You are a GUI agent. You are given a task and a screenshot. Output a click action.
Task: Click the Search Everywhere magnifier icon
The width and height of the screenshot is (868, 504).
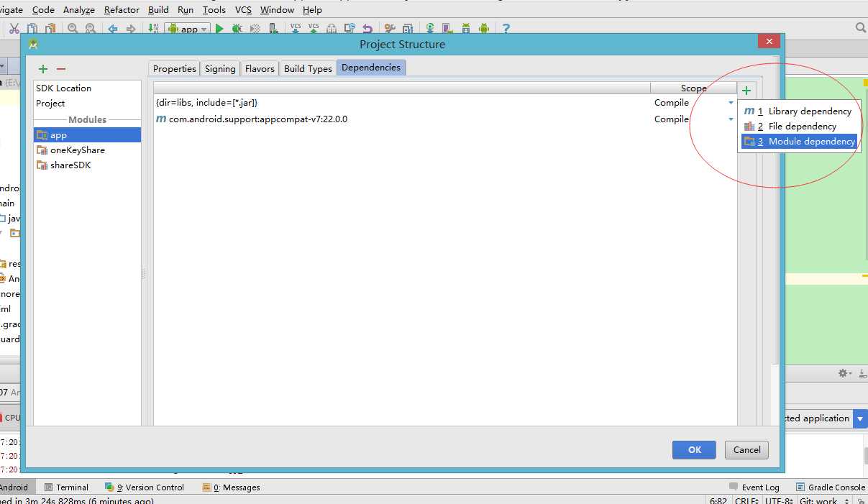click(x=861, y=28)
